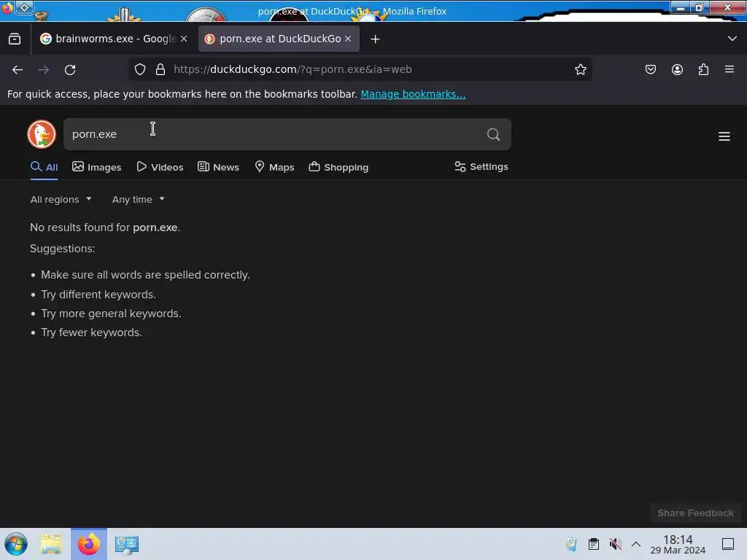Expand the list all tabs chevron
This screenshot has height=560, width=747.
point(732,39)
